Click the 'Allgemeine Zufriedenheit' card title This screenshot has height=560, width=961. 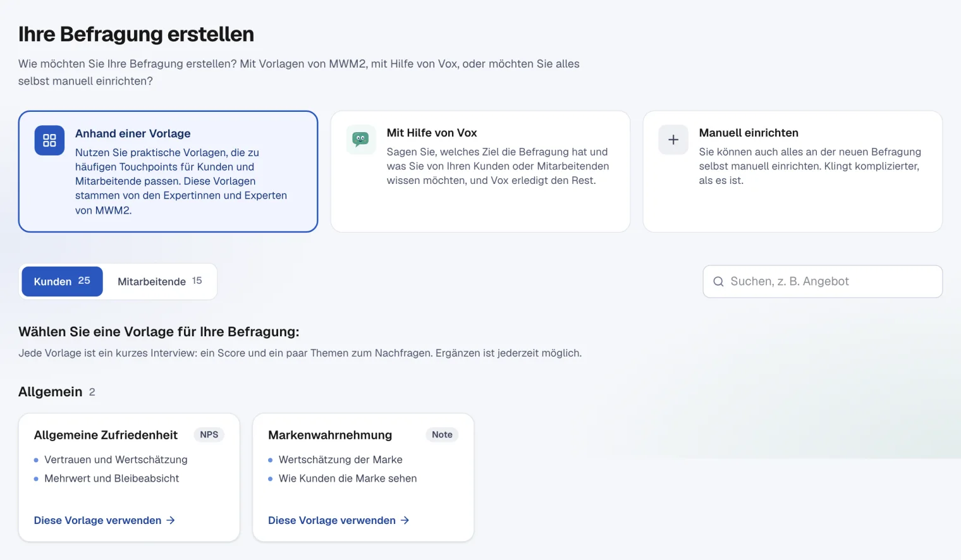(106, 435)
